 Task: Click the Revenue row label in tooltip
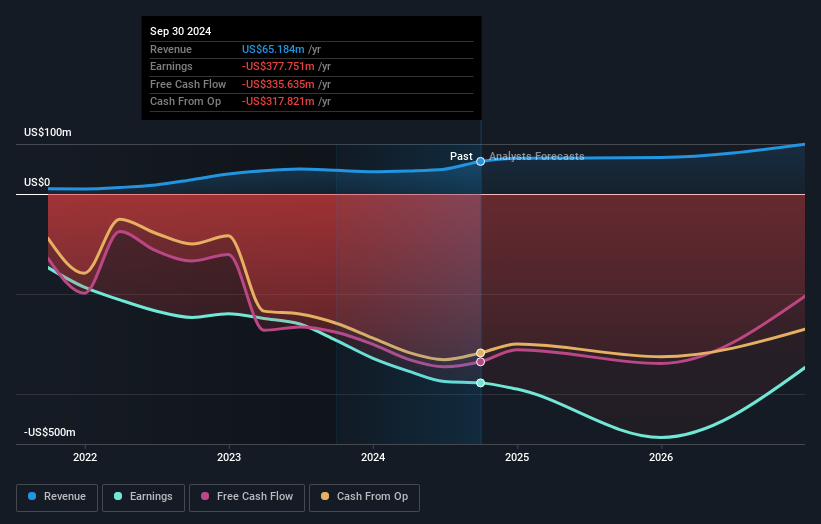pyautogui.click(x=171, y=49)
